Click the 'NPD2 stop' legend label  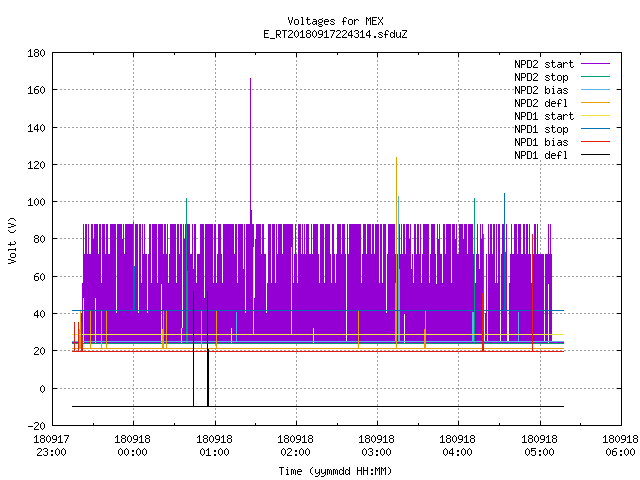(x=541, y=77)
